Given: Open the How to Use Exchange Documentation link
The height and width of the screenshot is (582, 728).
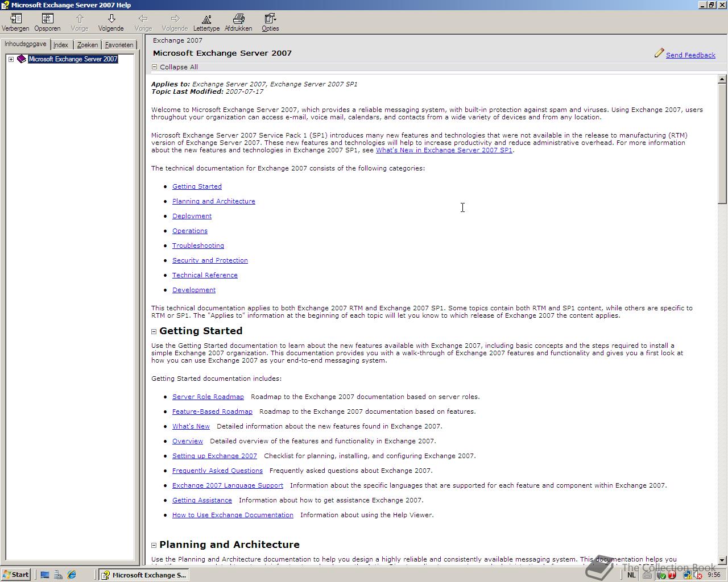Looking at the screenshot, I should (233, 515).
